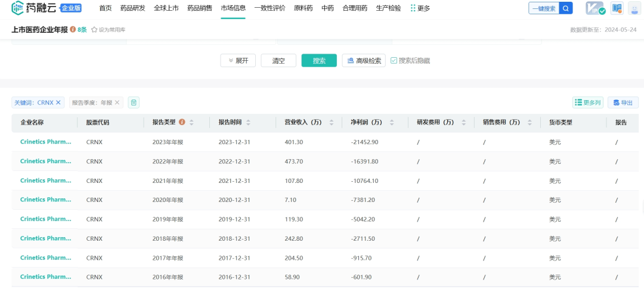Click the 清空 button
Viewport: 644px width, 289px height.
pyautogui.click(x=278, y=61)
